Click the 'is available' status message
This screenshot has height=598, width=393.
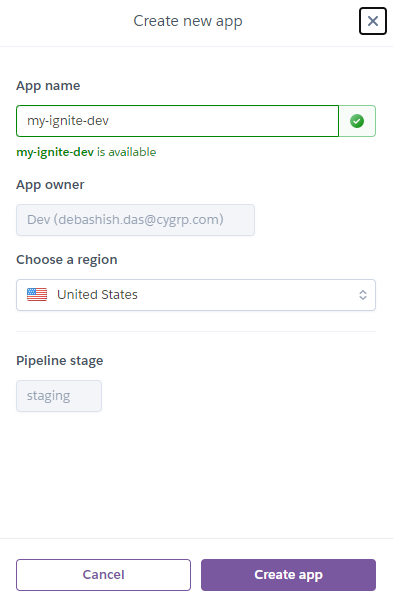tap(127, 152)
